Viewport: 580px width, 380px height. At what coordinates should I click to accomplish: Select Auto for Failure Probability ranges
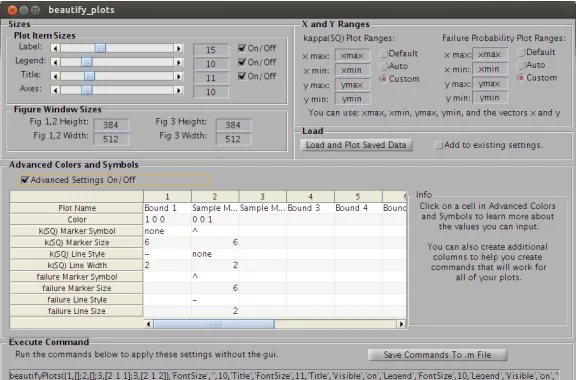pos(521,65)
